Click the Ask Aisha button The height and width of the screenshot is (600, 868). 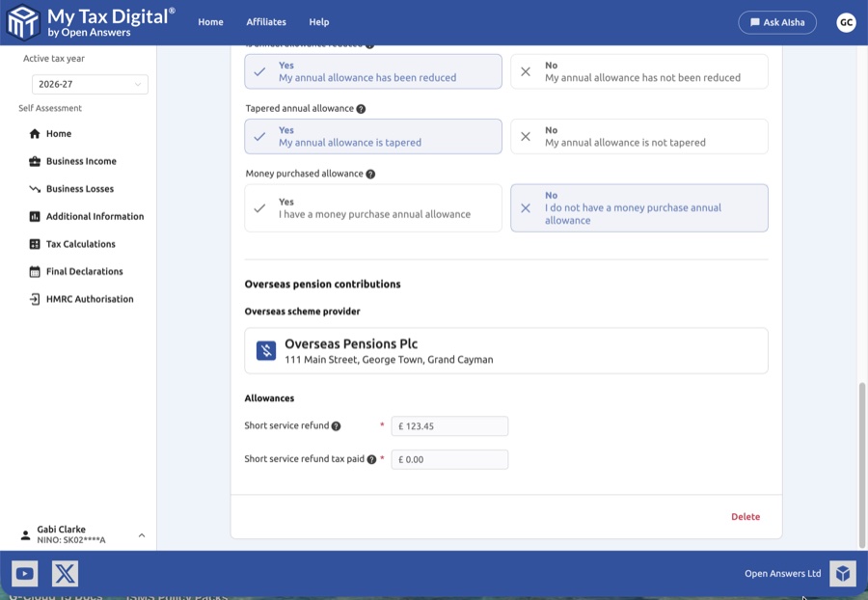(776, 22)
